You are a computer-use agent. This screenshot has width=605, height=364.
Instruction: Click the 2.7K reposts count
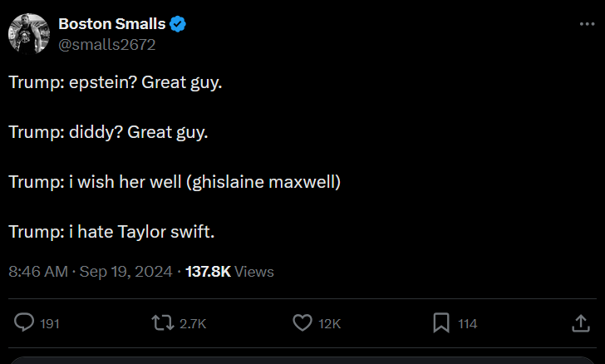193,324
